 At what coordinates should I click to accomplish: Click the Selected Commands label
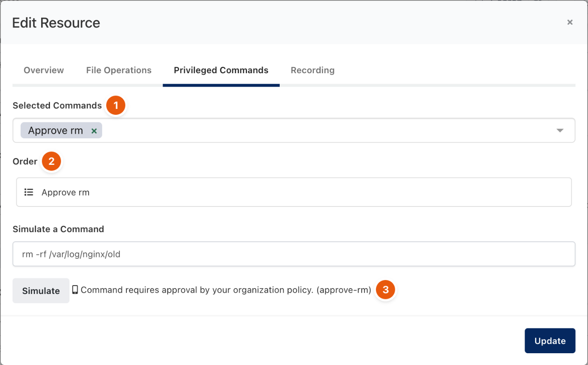(x=57, y=106)
